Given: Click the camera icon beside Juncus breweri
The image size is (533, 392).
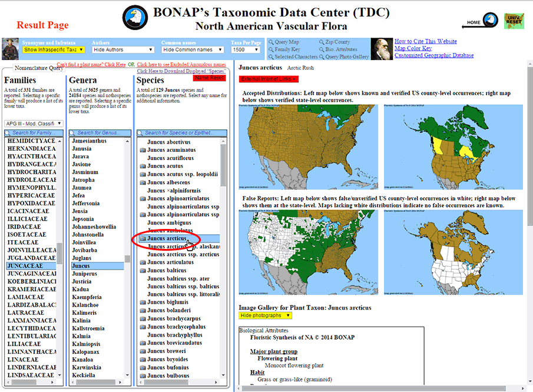Looking at the screenshot, I should (143, 351).
